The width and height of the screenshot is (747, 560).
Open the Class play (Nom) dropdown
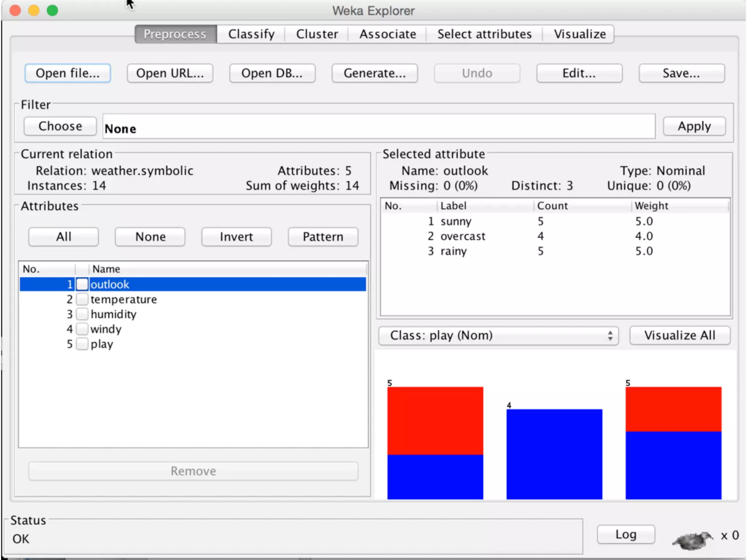[498, 335]
